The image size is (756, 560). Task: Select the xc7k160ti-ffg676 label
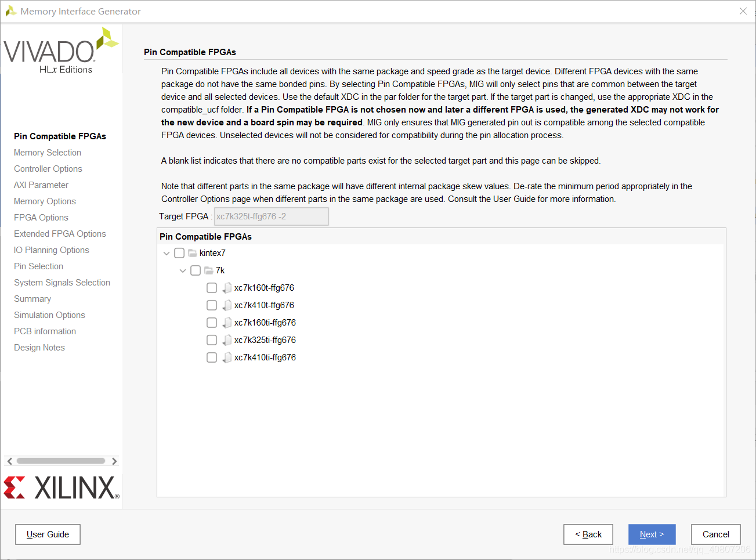click(265, 323)
